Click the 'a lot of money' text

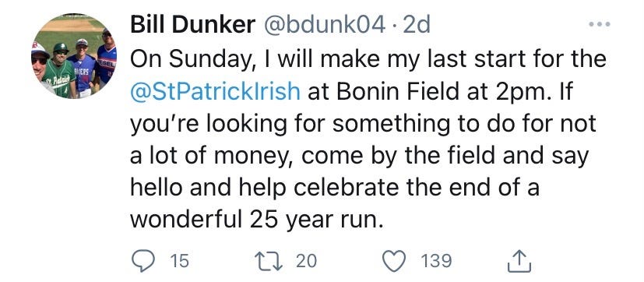point(212,156)
